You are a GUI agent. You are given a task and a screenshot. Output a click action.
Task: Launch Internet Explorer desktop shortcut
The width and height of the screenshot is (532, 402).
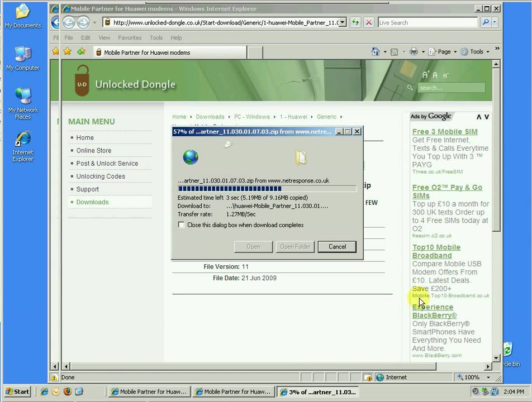click(x=23, y=146)
